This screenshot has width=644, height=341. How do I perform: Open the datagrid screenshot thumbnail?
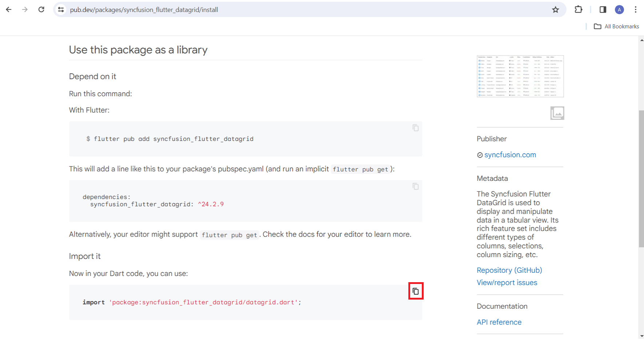click(520, 76)
